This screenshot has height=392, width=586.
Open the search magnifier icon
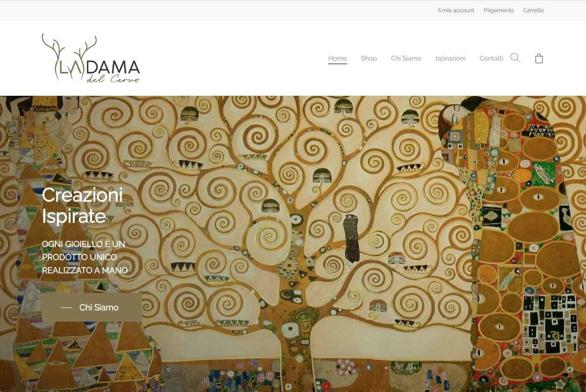pyautogui.click(x=515, y=58)
